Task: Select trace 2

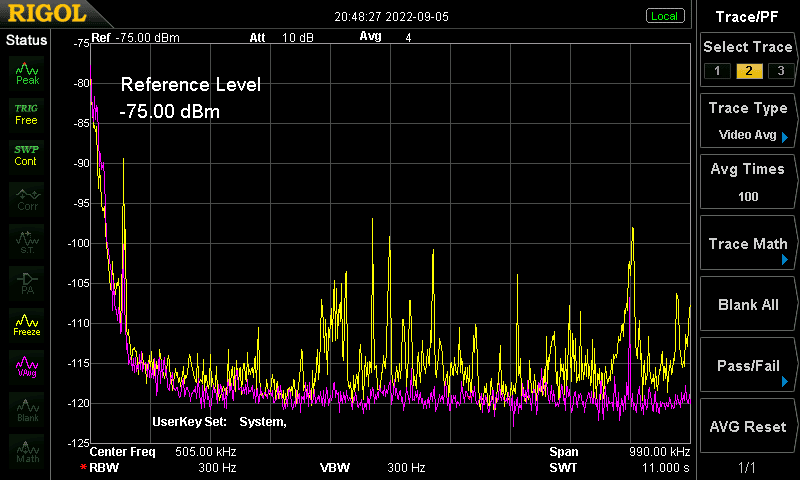Action: tap(749, 70)
